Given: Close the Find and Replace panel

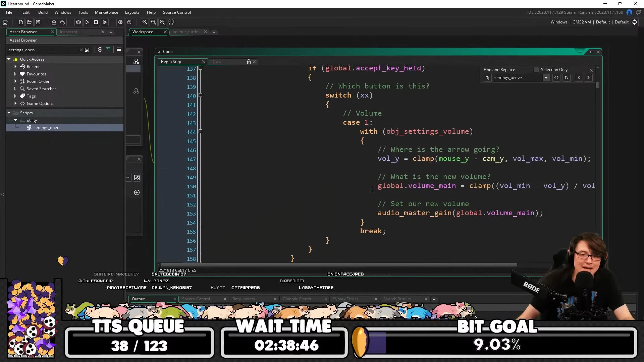Looking at the screenshot, I should (591, 70).
